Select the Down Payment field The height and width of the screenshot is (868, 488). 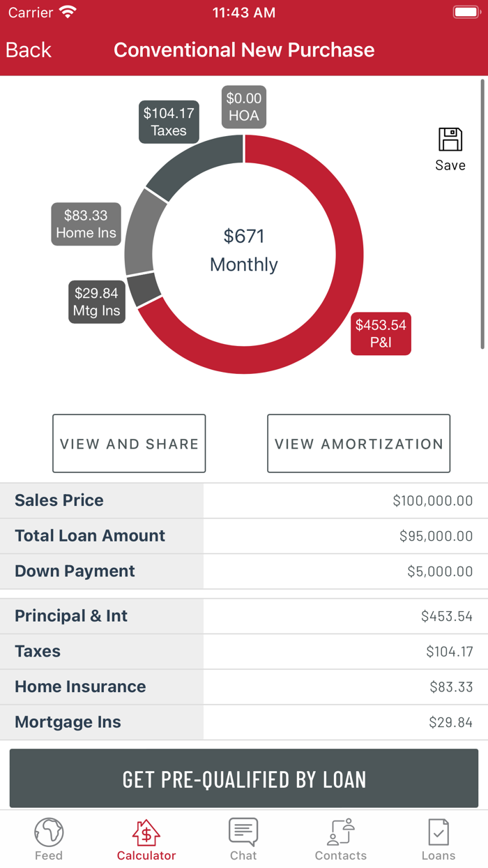pyautogui.click(x=244, y=571)
